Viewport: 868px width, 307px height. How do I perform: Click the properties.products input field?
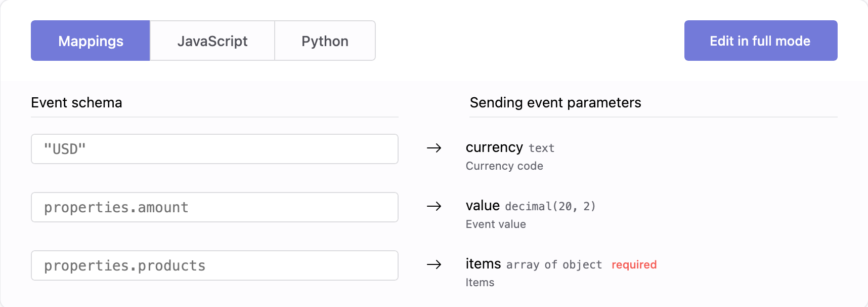tap(214, 265)
